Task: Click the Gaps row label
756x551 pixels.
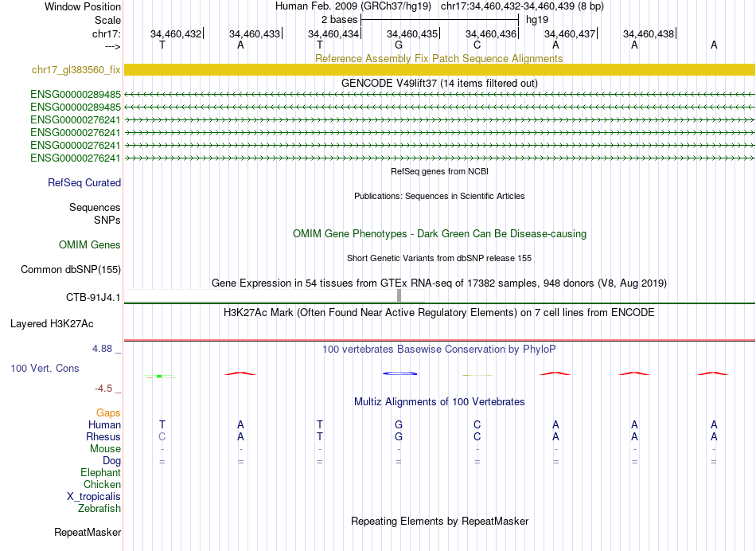Action: (x=108, y=413)
